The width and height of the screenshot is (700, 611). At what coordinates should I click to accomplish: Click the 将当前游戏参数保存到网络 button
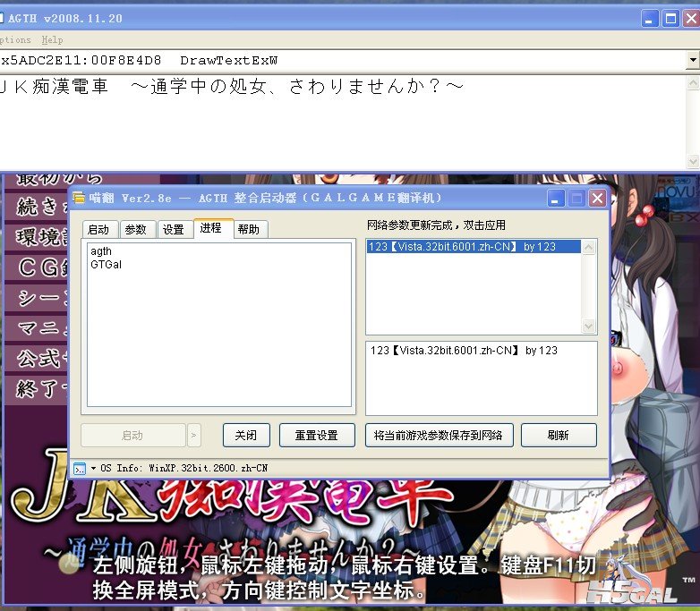(x=439, y=435)
